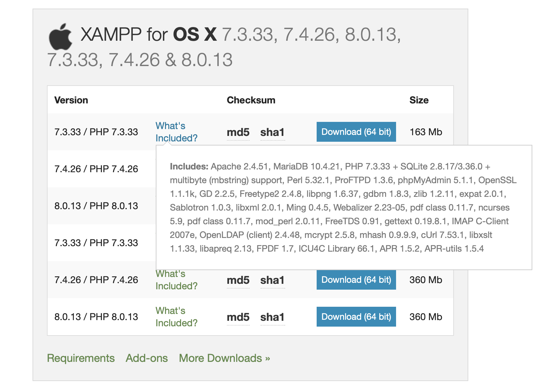Click the Apple logo icon

tap(60, 37)
